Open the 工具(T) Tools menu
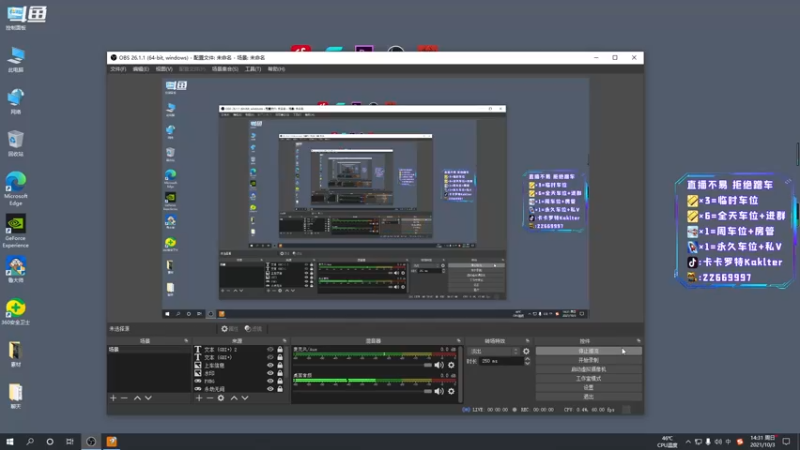800x450 pixels. pyautogui.click(x=253, y=69)
